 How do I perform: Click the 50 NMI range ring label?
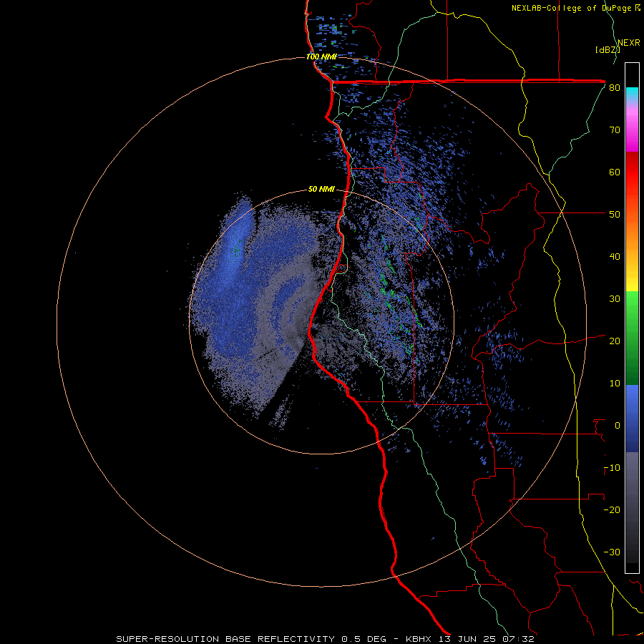[321, 190]
